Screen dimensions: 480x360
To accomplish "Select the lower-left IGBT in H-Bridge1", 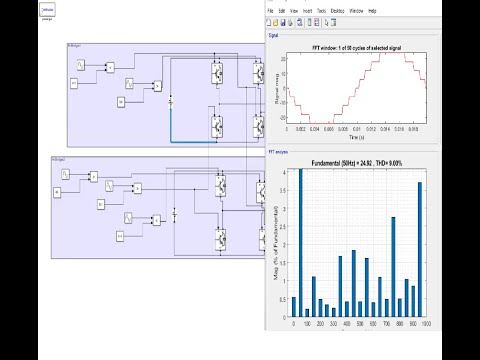I will click(x=217, y=127).
